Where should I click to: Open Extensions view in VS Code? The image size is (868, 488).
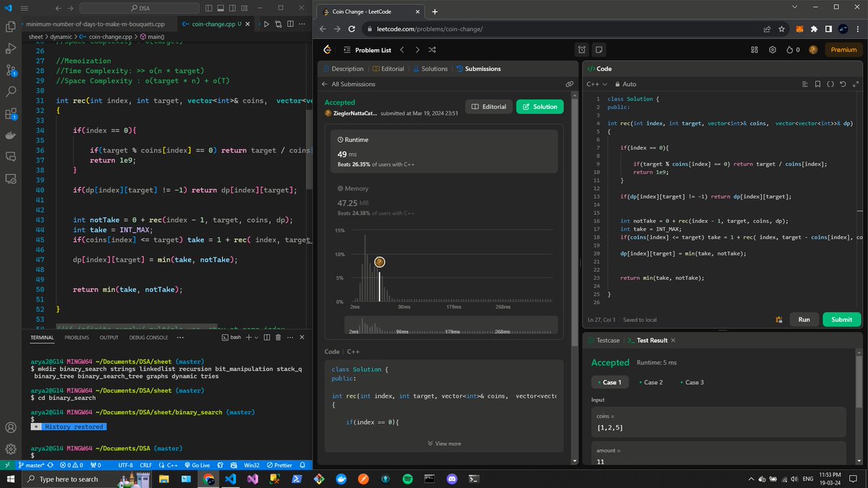(11, 114)
